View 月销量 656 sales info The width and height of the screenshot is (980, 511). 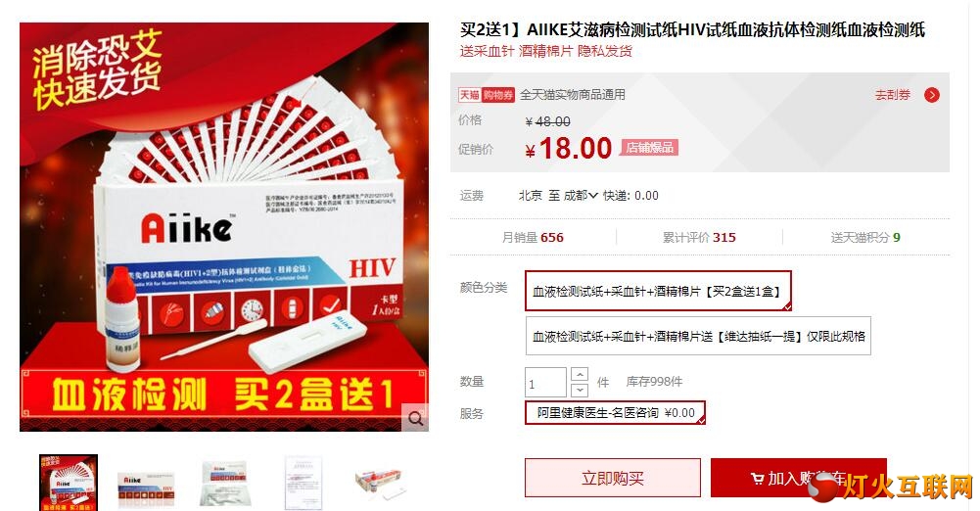pos(533,237)
